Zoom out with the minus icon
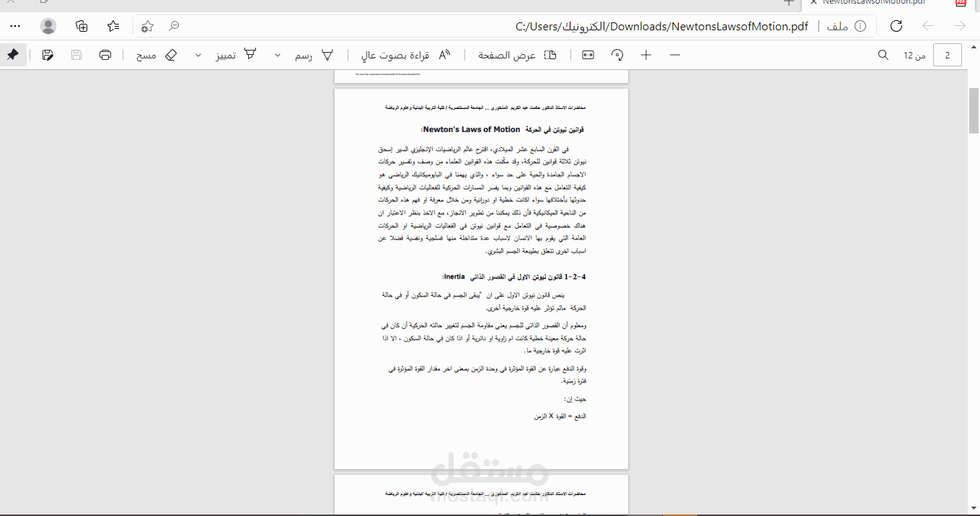 (675, 55)
